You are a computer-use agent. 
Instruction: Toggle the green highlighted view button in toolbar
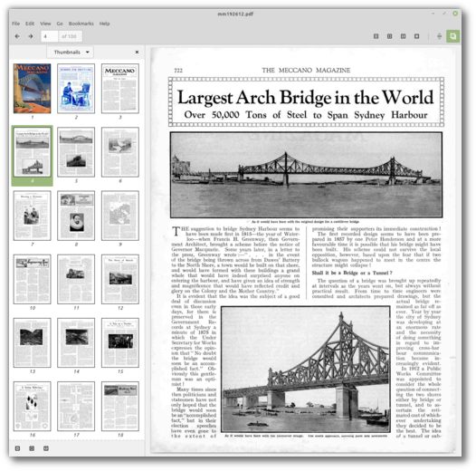[x=453, y=36]
